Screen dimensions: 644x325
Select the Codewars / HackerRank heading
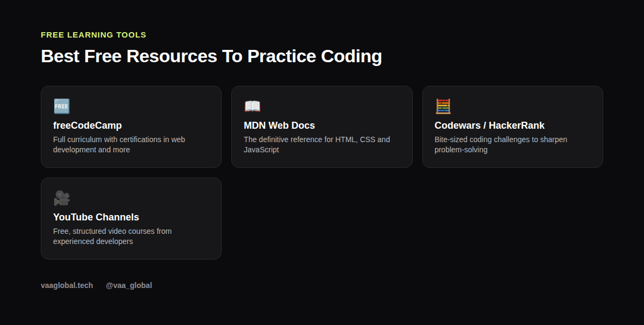489,125
